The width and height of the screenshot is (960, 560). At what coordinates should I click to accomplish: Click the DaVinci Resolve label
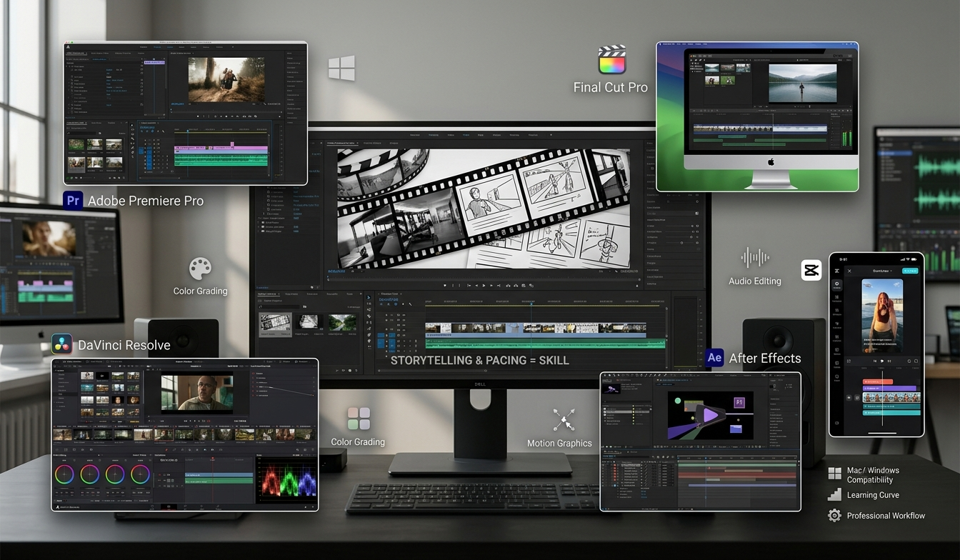[124, 345]
